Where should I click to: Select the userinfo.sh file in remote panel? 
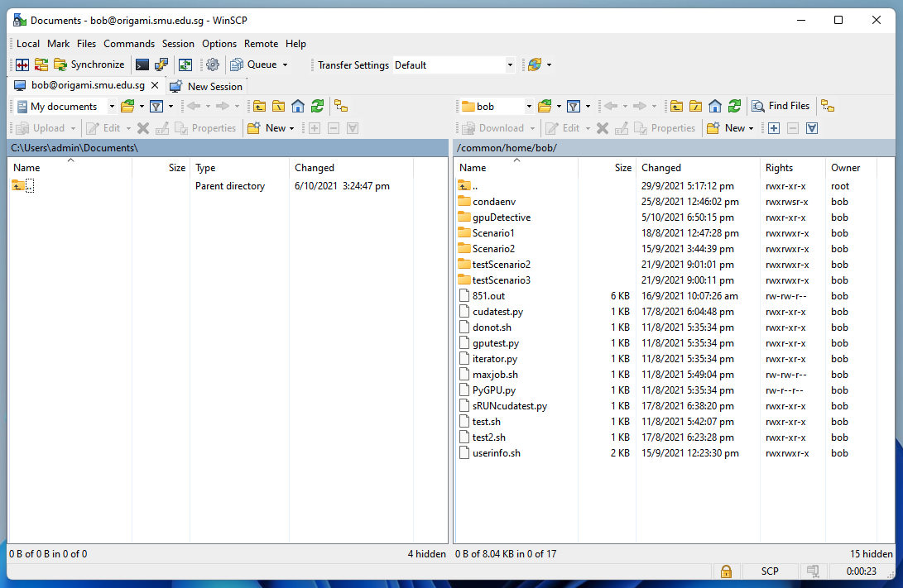[x=497, y=452]
